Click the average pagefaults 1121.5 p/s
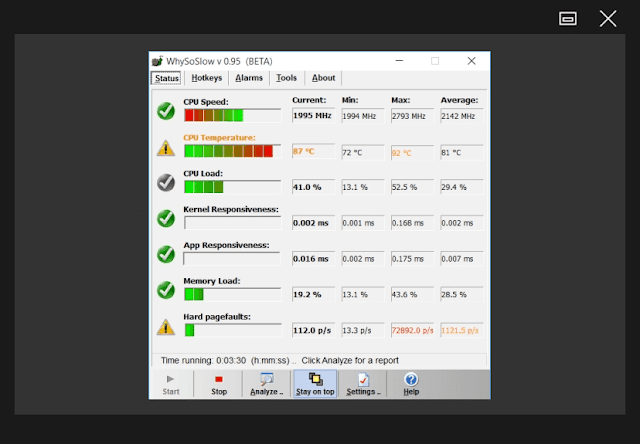Screen dimensions: 640x444 461,331
